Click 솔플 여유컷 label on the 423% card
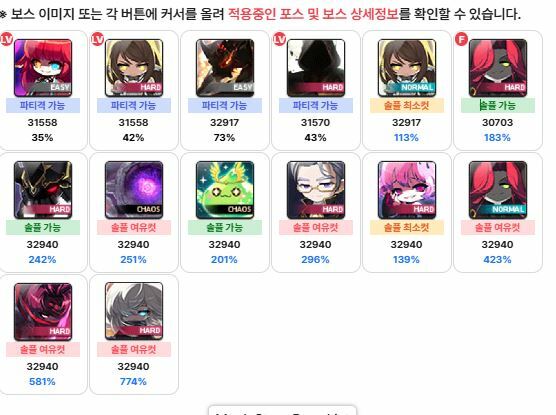Image resolution: width=556 pixels, height=415 pixels. 498,227
